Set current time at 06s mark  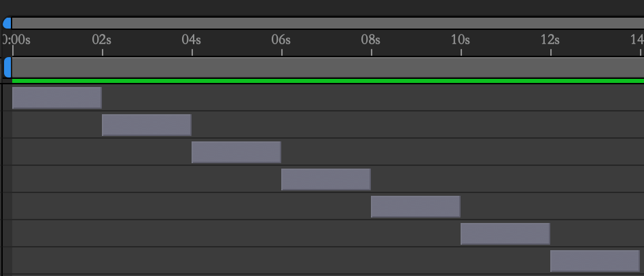(281, 40)
